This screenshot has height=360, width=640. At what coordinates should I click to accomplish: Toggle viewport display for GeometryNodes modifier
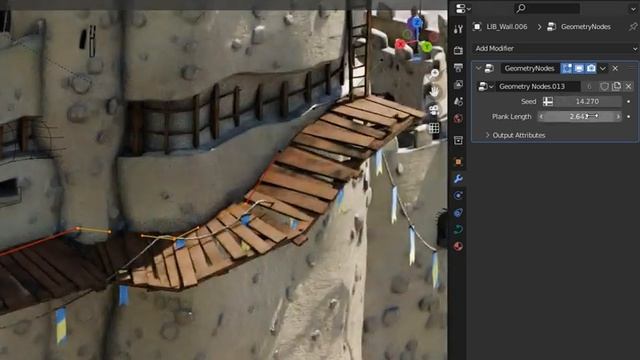coord(579,68)
